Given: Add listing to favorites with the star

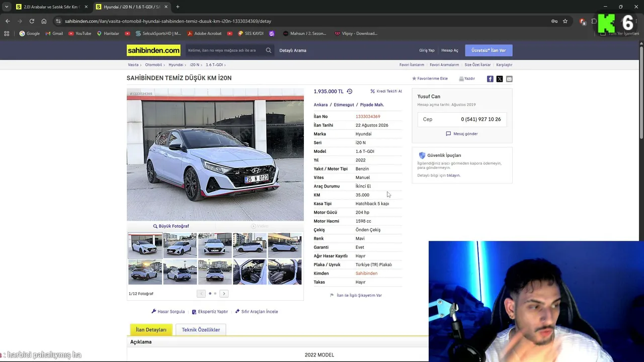Looking at the screenshot, I should click(430, 79).
